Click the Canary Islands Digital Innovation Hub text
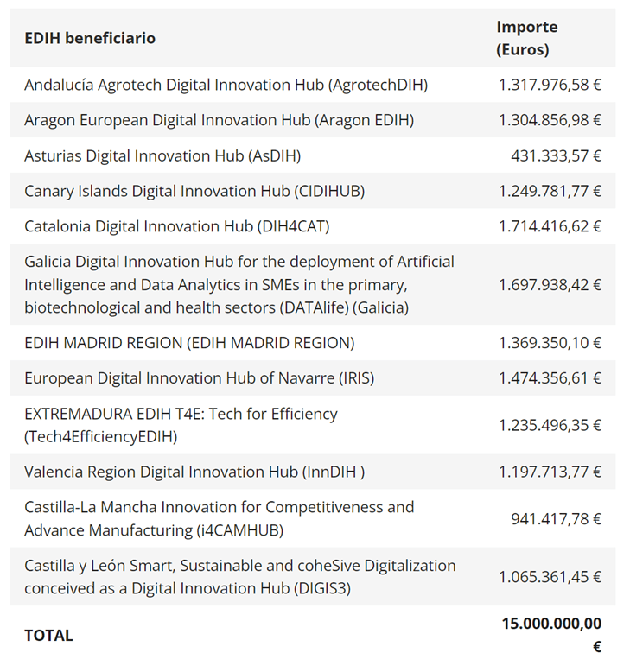The height and width of the screenshot is (672, 630). [194, 191]
